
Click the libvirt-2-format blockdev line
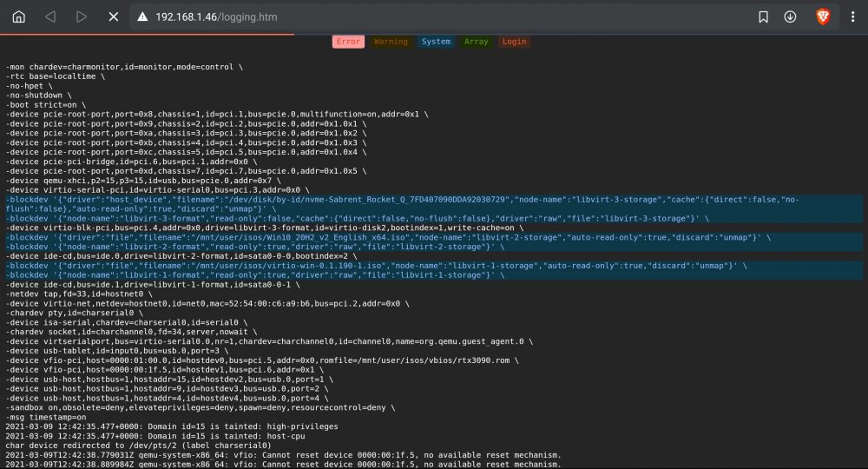point(434,247)
